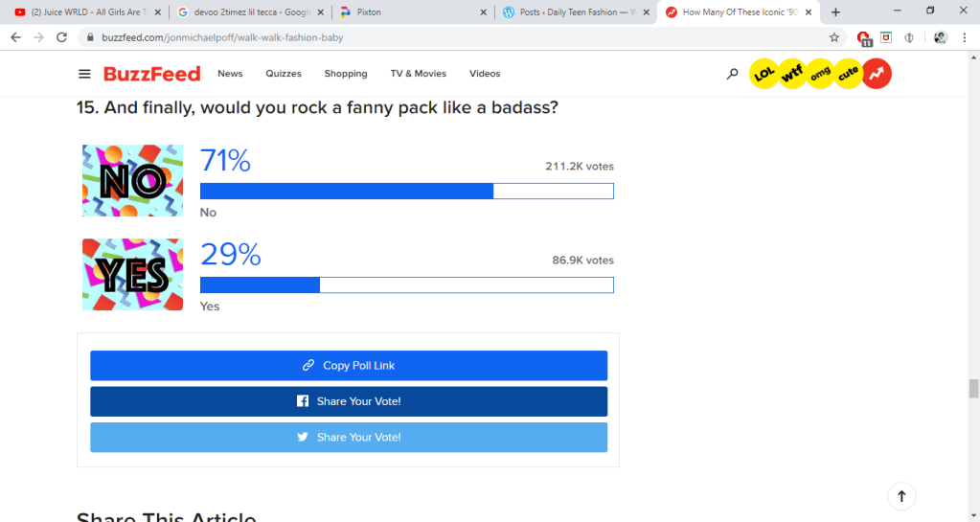
Task: Open the LOL badge feed
Action: [763, 74]
